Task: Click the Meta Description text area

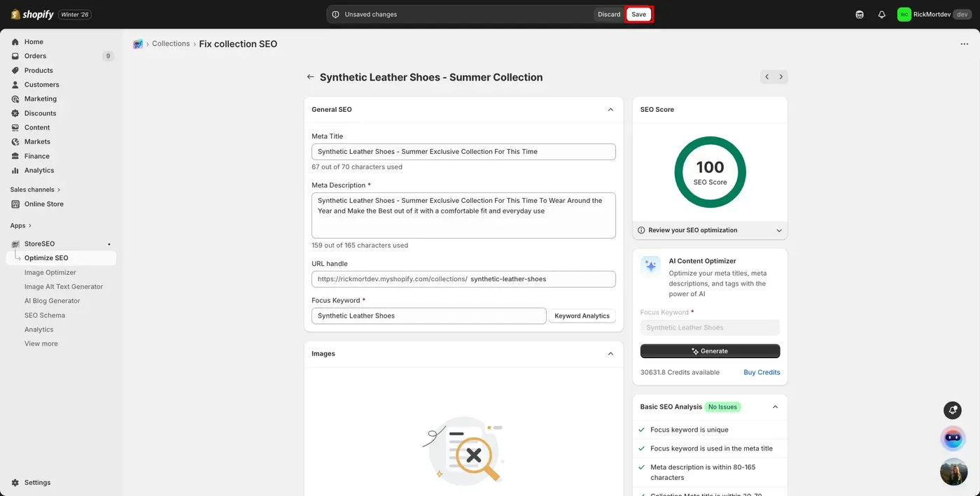Action: pos(463,215)
